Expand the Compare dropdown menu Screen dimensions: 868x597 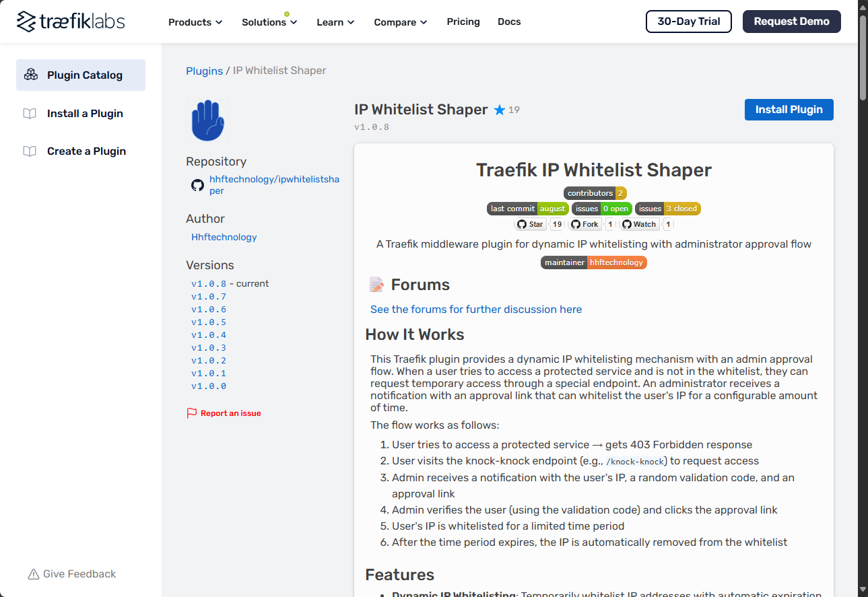click(401, 22)
